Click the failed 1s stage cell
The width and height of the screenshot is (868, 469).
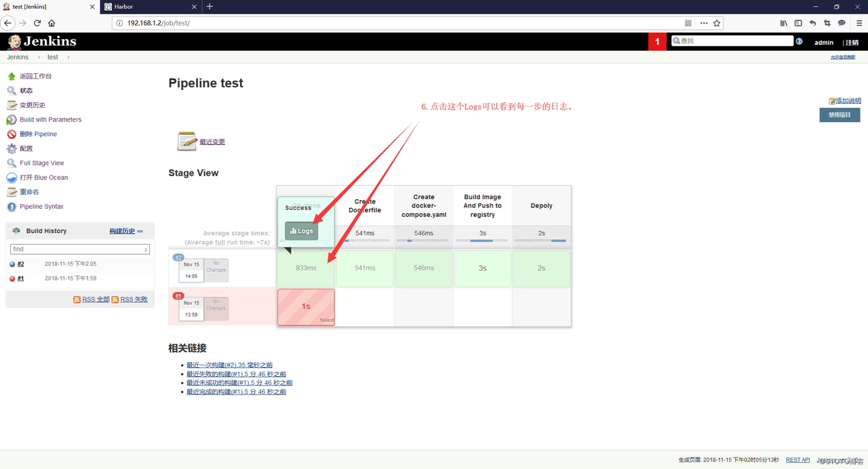(306, 306)
